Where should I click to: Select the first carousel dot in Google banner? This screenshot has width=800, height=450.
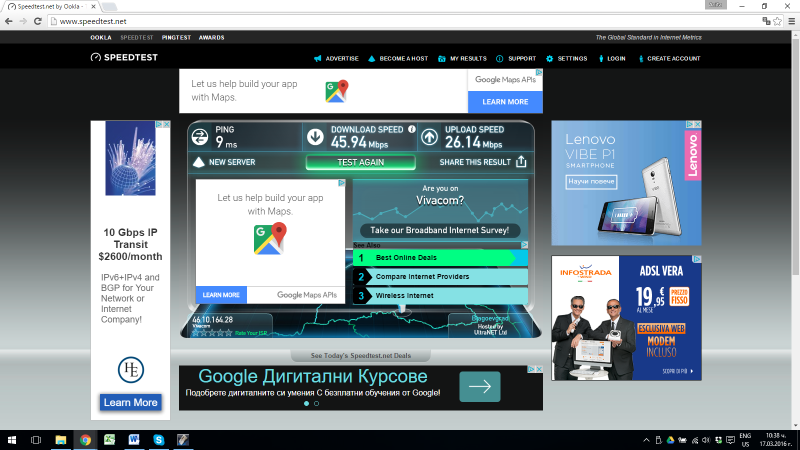(306, 404)
